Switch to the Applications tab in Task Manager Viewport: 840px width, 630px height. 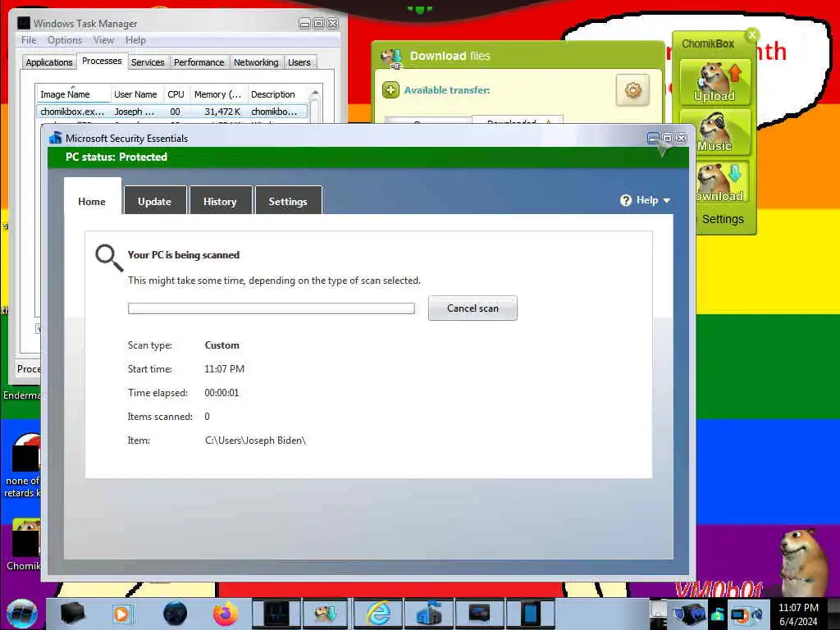point(48,62)
